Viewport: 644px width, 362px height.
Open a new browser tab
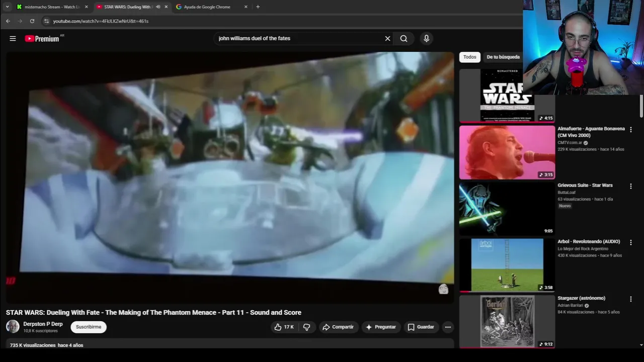(x=258, y=7)
